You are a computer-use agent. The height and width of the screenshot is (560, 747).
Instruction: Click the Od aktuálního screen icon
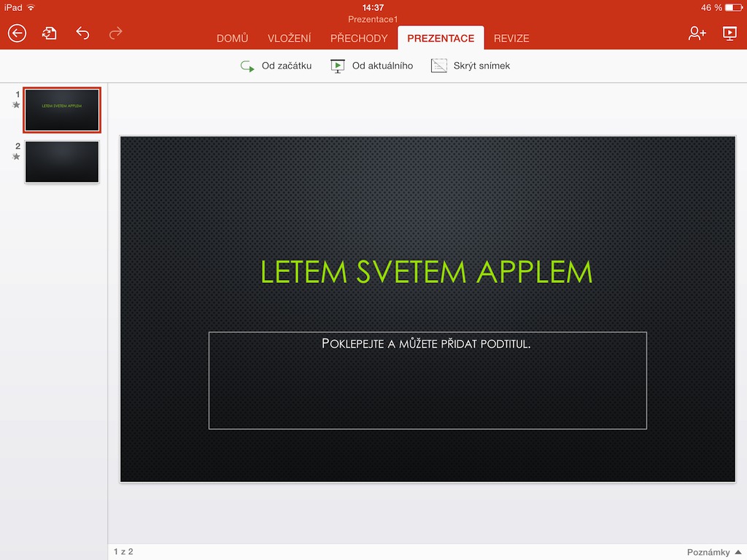[x=338, y=66]
